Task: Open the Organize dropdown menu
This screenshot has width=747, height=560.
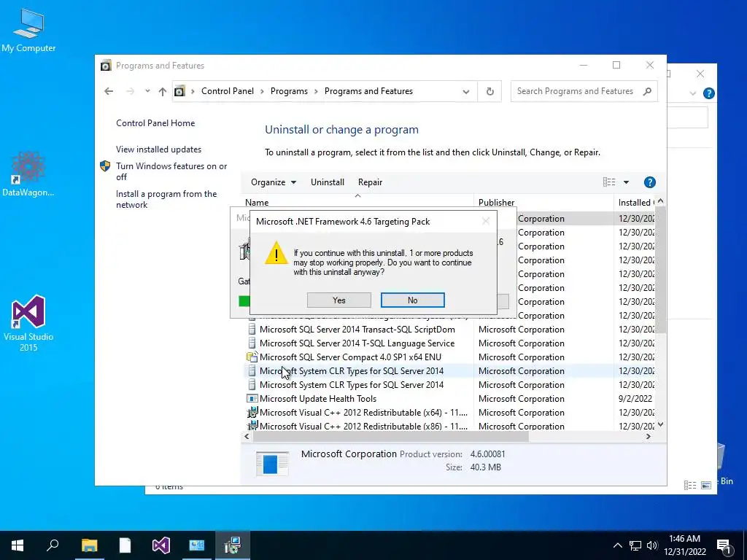Action: pos(274,182)
